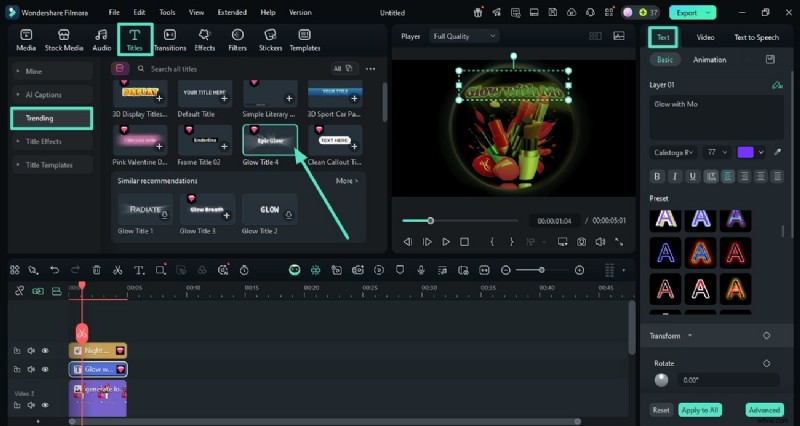Hide the Night title track with eye icon
The image size is (800, 426).
click(45, 351)
